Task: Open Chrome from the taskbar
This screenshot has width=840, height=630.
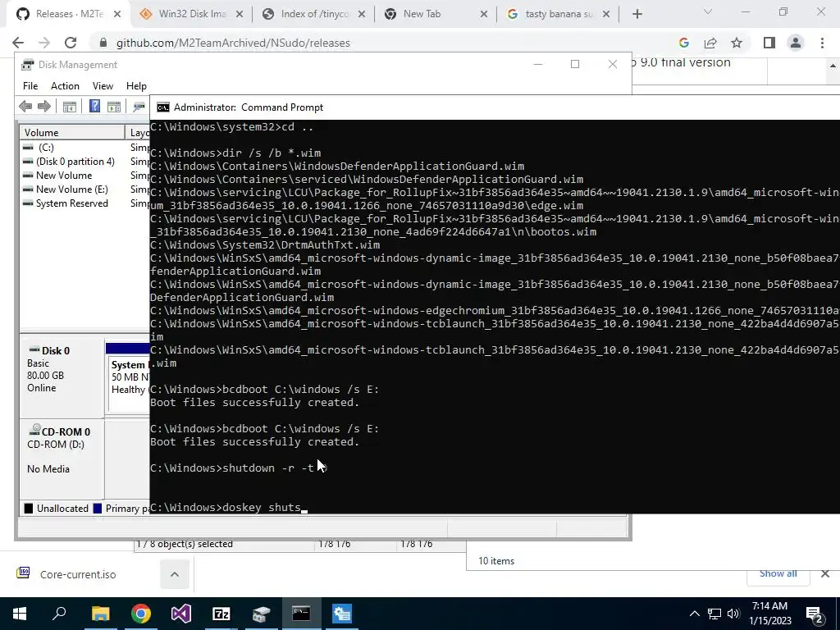Action: (x=141, y=614)
